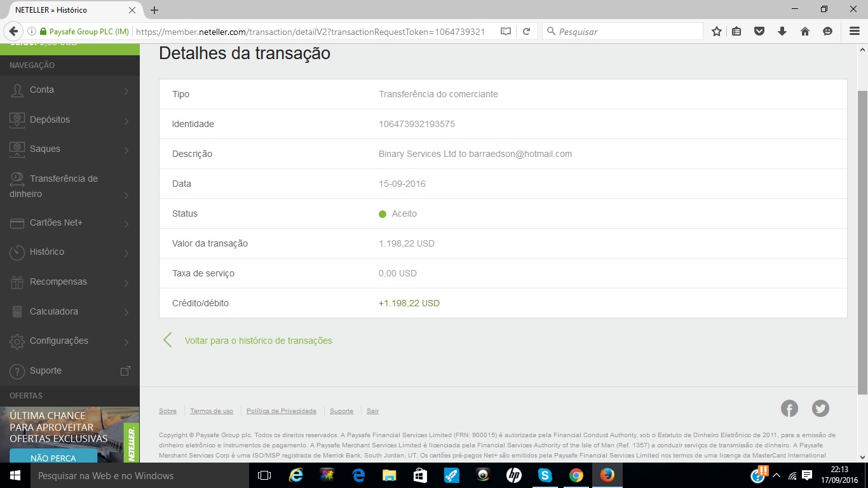This screenshot has height=488, width=868.
Task: Open the Conta sidebar section
Action: 70,90
